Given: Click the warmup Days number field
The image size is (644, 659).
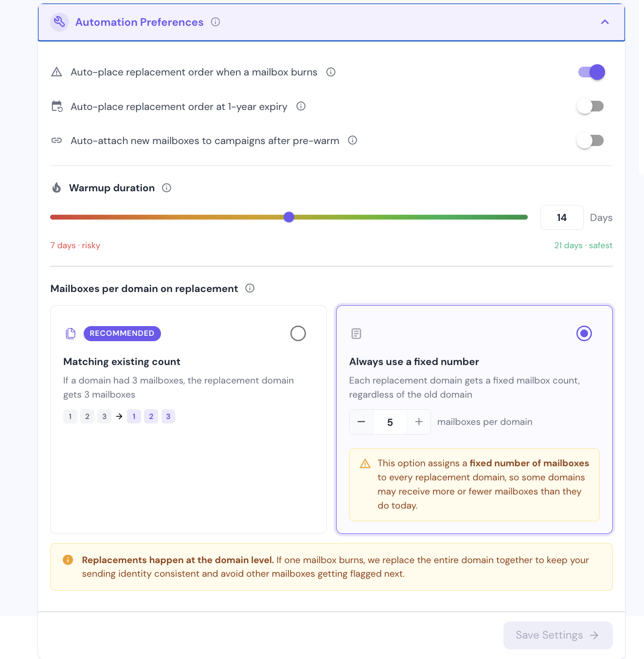Looking at the screenshot, I should (562, 218).
